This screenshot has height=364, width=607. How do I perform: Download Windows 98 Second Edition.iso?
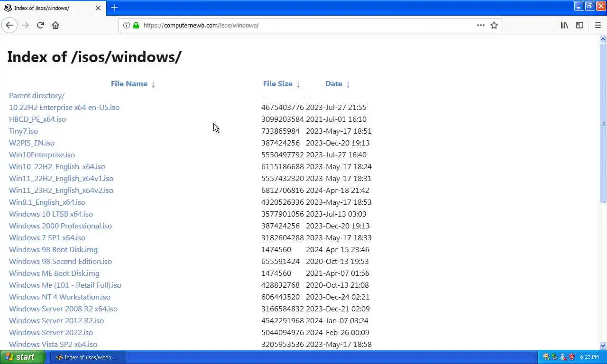[60, 261]
